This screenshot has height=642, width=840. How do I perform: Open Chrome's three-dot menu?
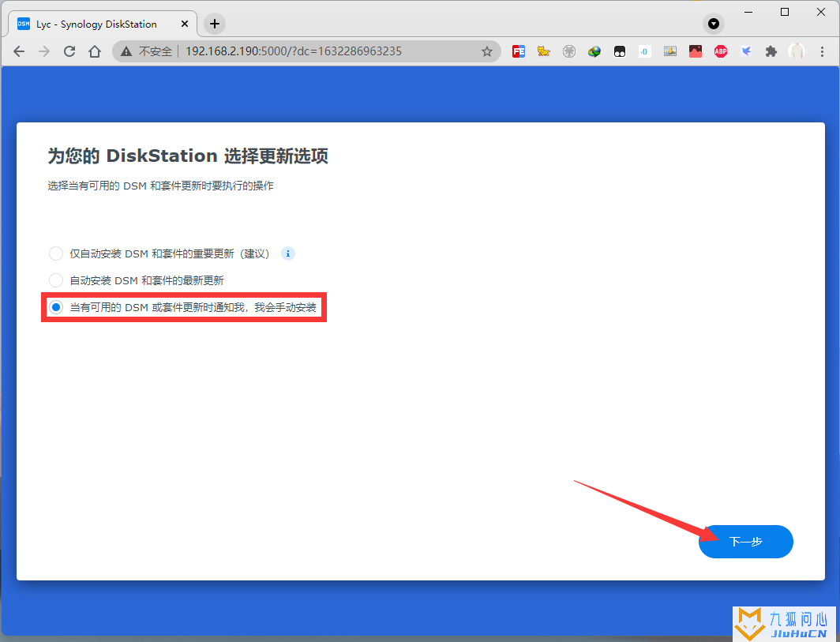[822, 51]
